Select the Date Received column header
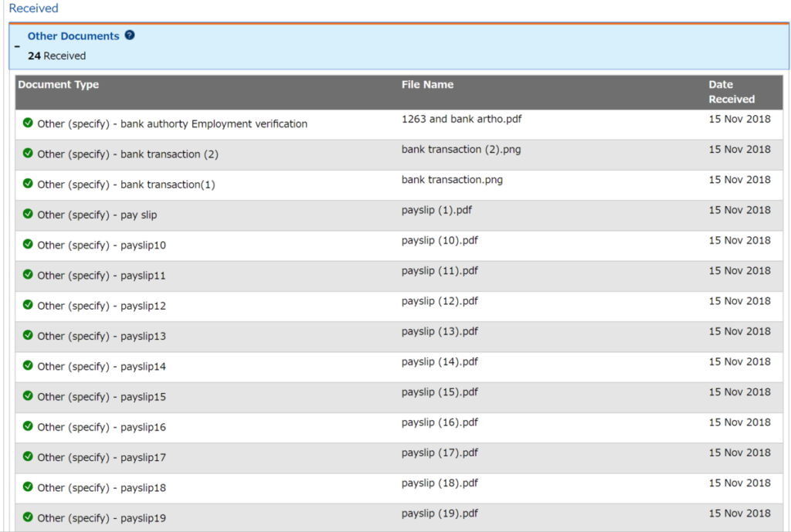Image resolution: width=791 pixels, height=532 pixels. (731, 92)
